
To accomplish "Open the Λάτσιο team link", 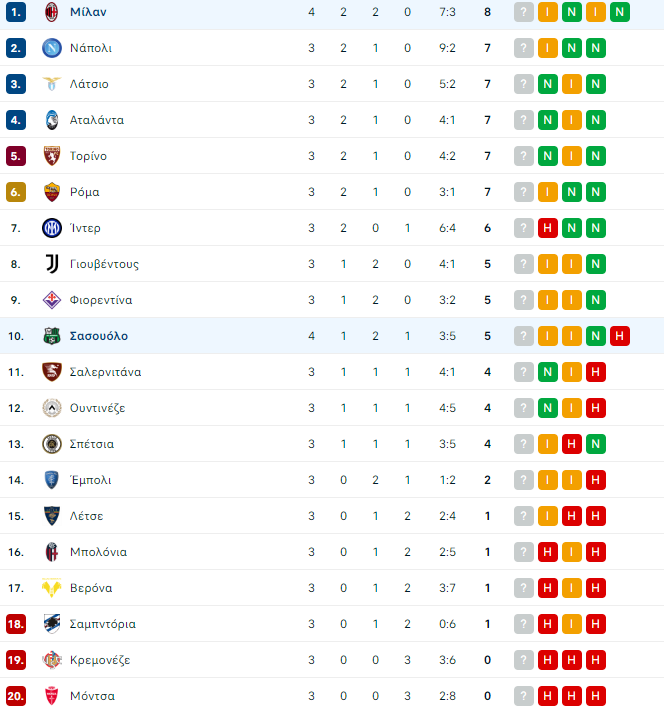I will click(89, 84).
